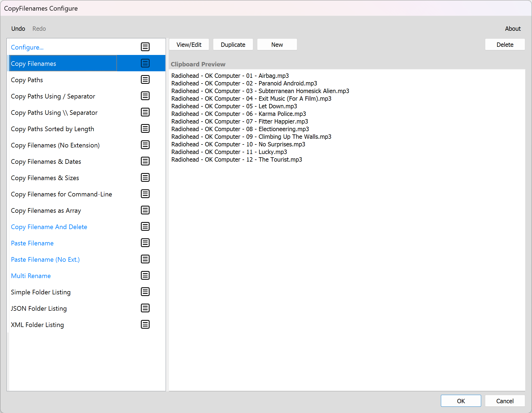This screenshot has width=532, height=413.
Task: Click list icon beside Copy Paths Sorted by Length
Action: coord(145,128)
